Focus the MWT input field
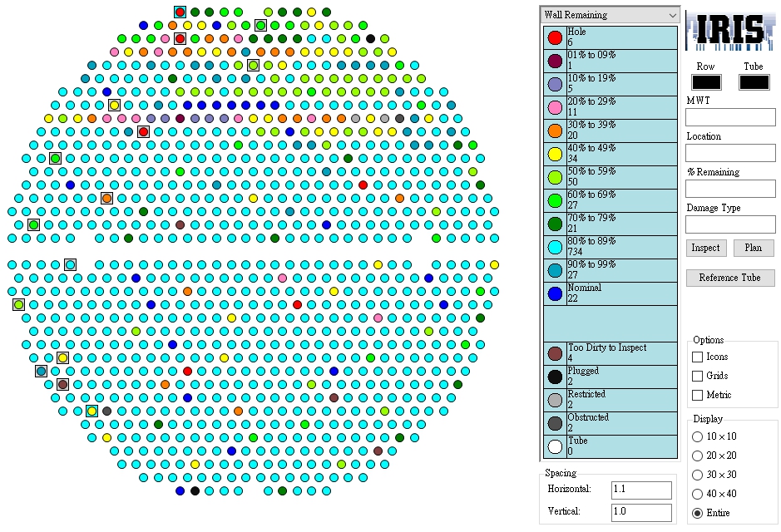Image resolution: width=781 pixels, height=532 pixels. (x=730, y=117)
